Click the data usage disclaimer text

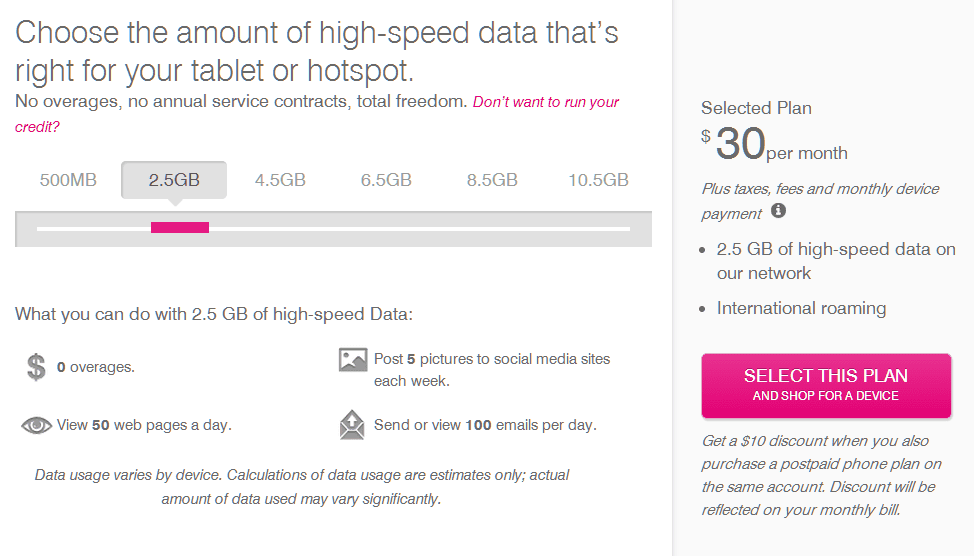[x=301, y=486]
